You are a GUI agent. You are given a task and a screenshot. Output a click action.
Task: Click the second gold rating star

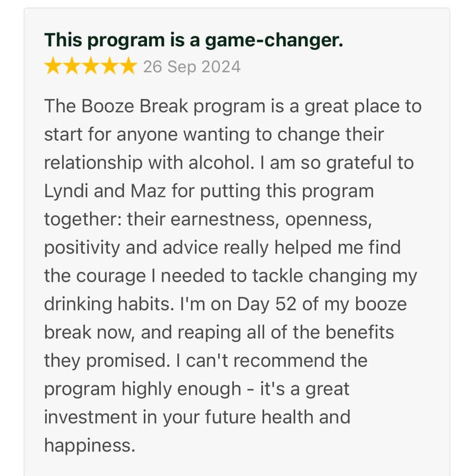point(72,66)
